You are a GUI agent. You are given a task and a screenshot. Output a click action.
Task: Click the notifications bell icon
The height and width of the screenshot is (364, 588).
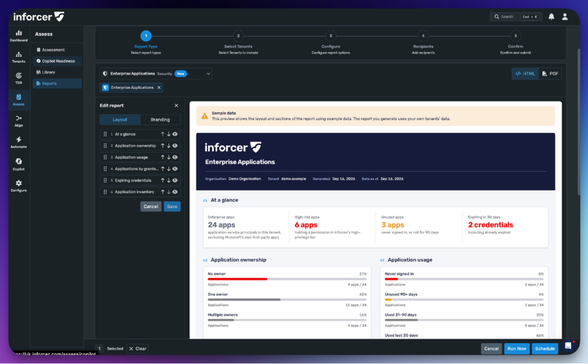pos(551,17)
